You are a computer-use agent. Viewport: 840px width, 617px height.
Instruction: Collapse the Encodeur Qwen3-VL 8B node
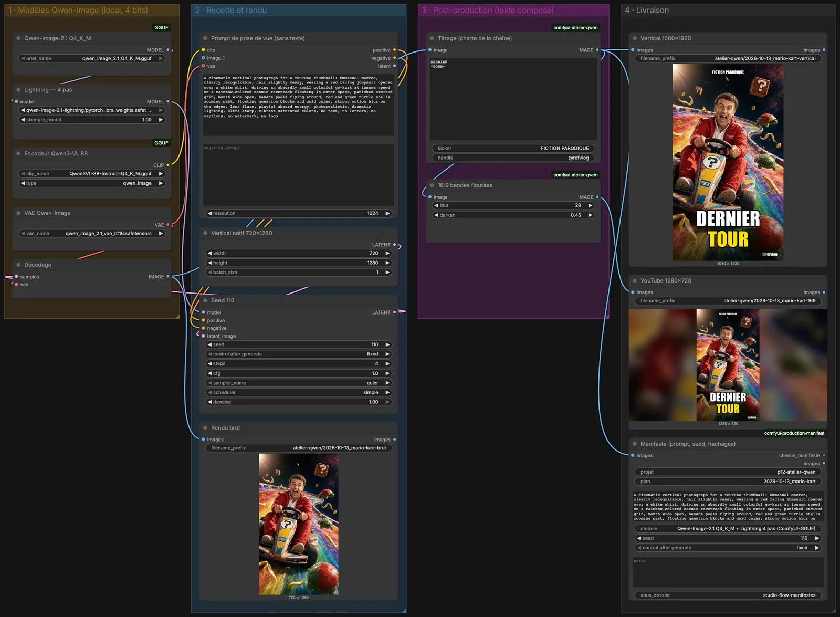pos(18,154)
